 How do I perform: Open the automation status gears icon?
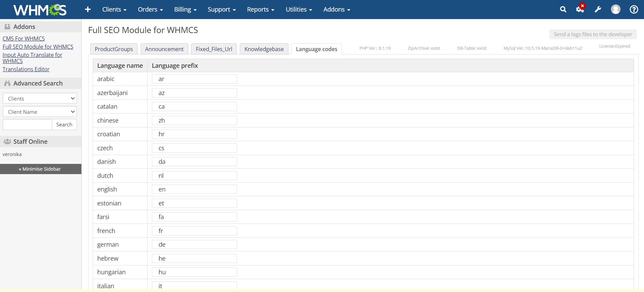[x=580, y=9]
